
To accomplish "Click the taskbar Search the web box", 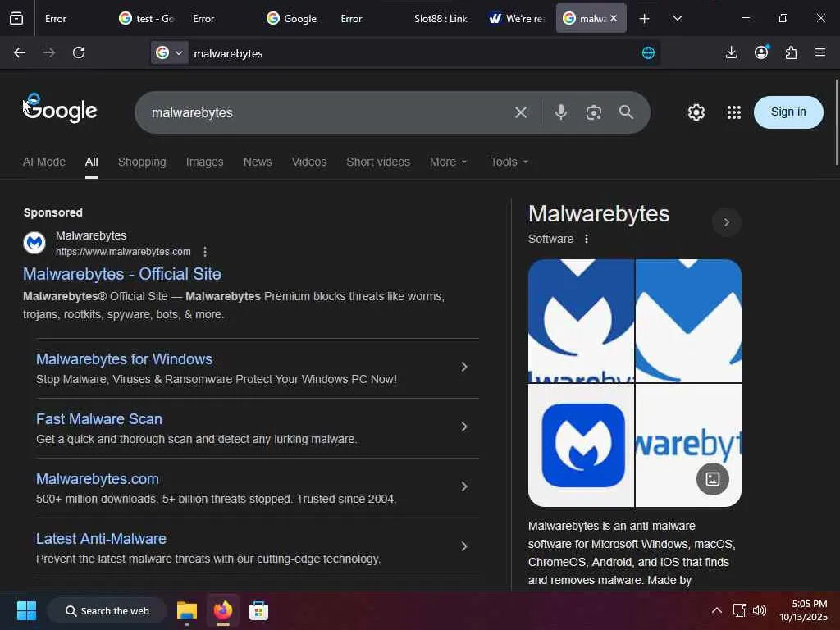I will click(x=107, y=610).
